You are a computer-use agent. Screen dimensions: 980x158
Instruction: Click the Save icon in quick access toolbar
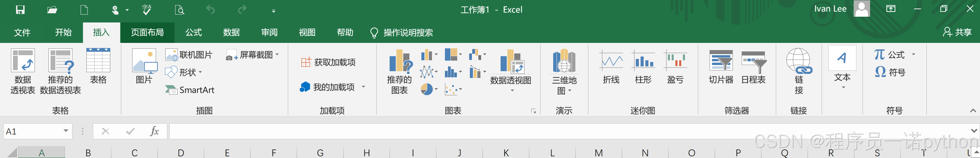tap(20, 10)
